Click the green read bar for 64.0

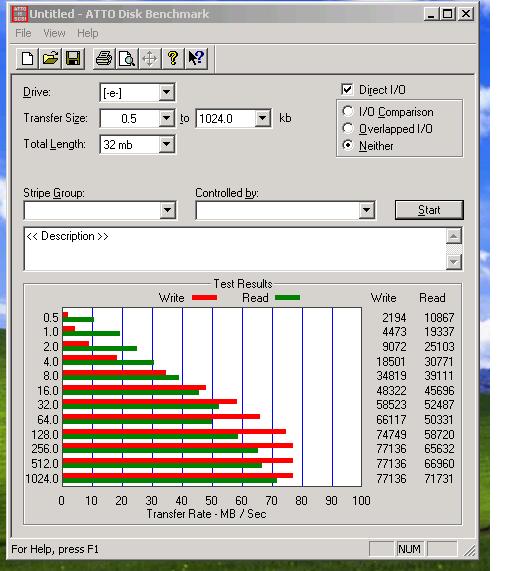click(x=138, y=421)
